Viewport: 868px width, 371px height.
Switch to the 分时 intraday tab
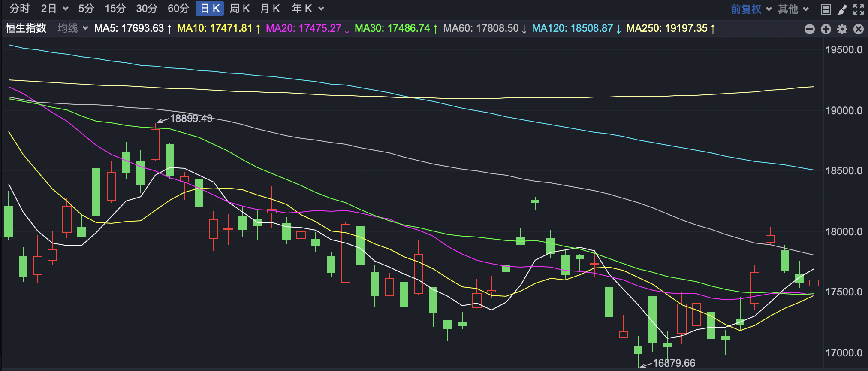(x=20, y=9)
